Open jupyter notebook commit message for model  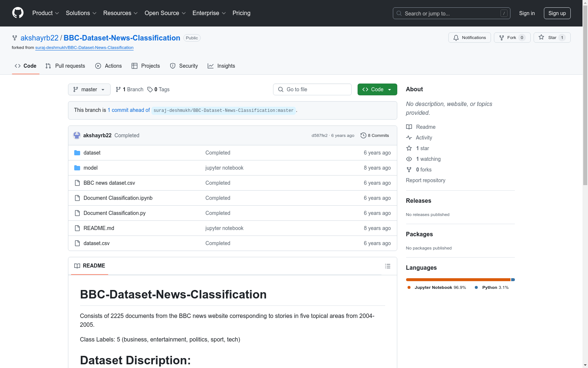224,168
